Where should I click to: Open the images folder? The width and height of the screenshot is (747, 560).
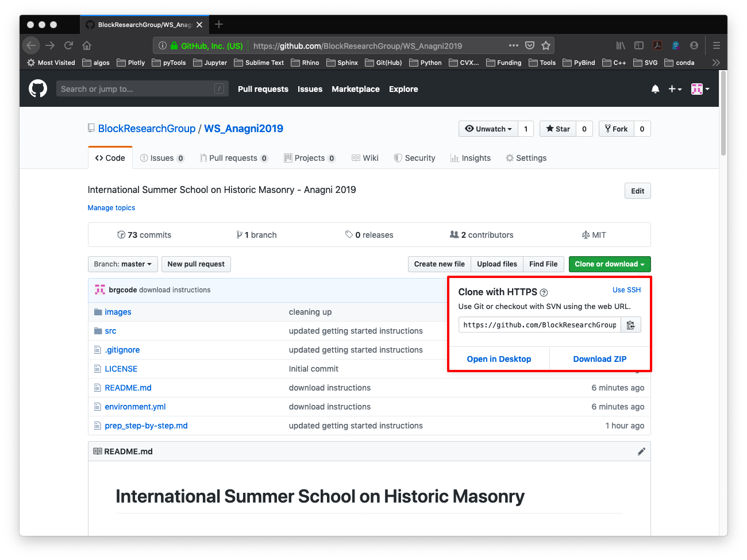[118, 312]
